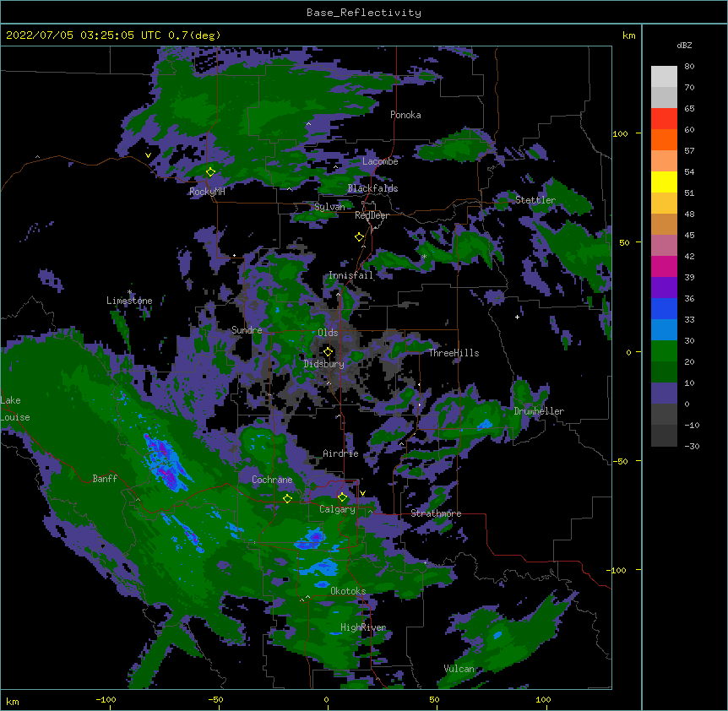This screenshot has height=711, width=728.
Task: Click the Cochrane label
Action: tap(272, 480)
